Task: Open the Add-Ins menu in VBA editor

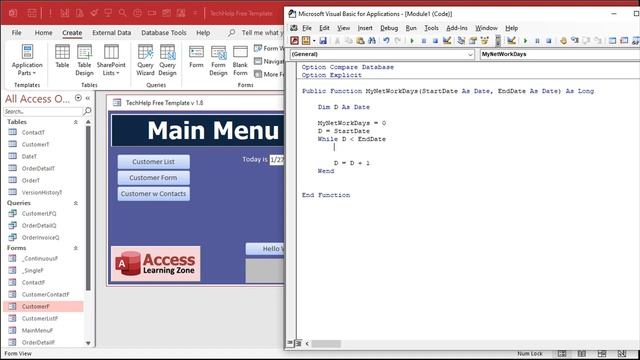Action: tap(457, 28)
